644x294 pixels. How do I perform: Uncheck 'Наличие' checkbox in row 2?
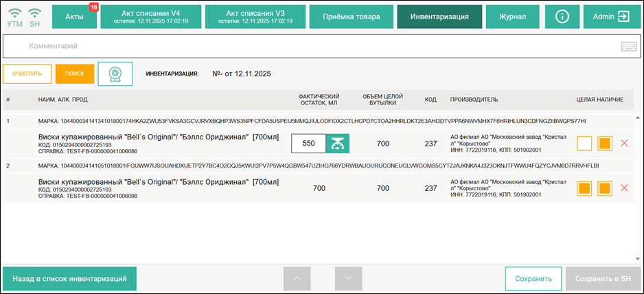605,188
